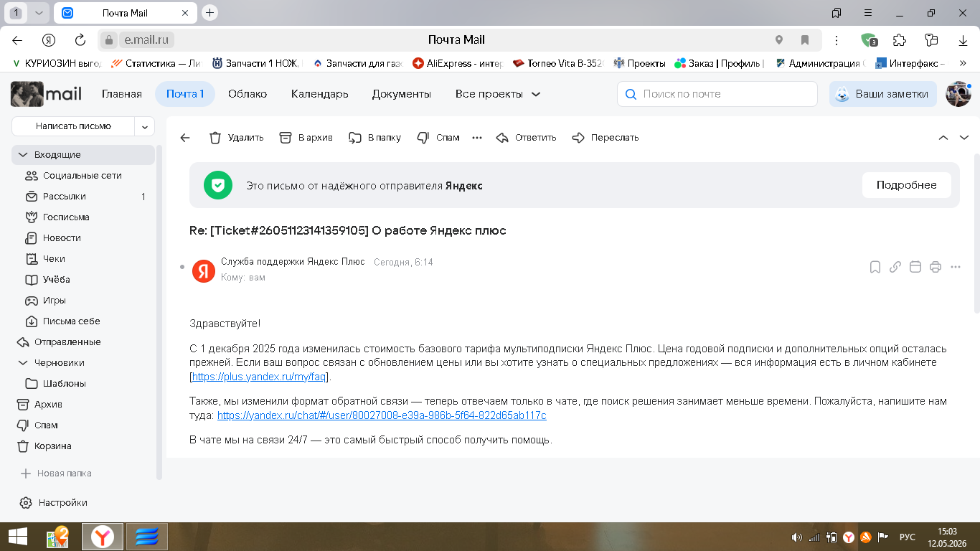980x551 pixels.
Task: Open the AliExpress bookmark
Action: (458, 63)
